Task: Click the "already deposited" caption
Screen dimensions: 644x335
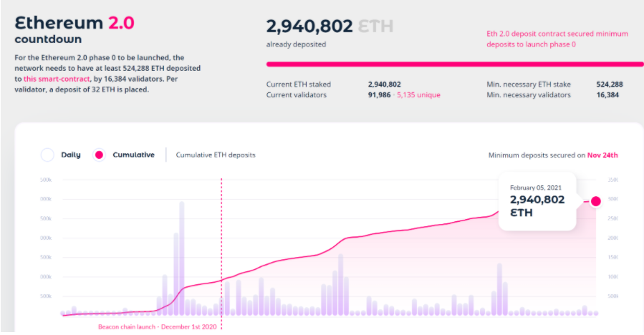Action: (x=296, y=44)
